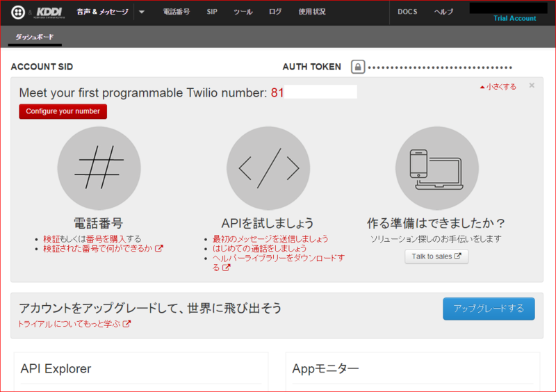Open the DOCS link in header

pos(407,12)
